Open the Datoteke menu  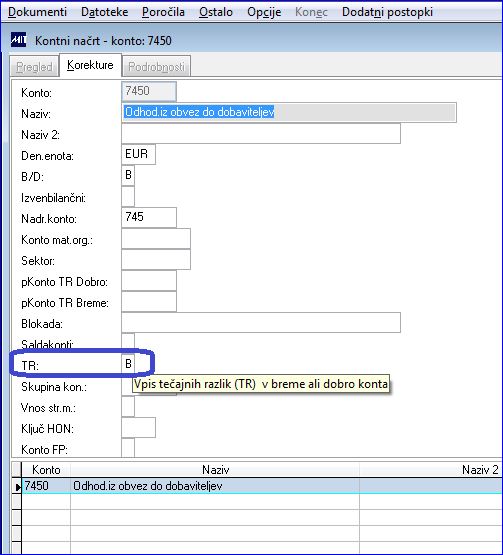coord(104,12)
